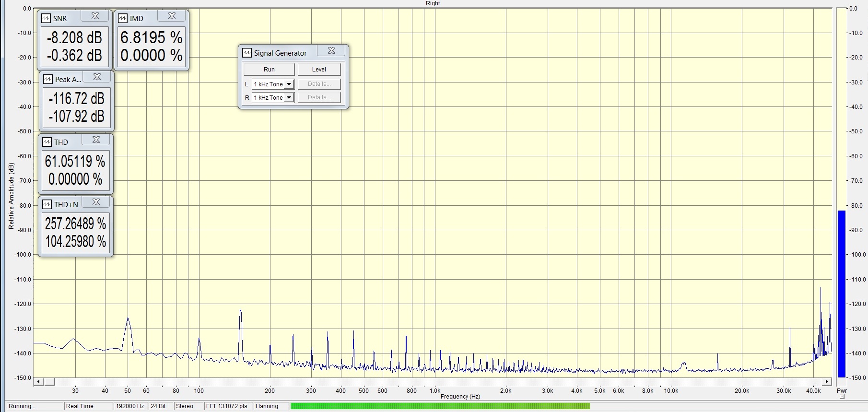Viewport: 868px width, 412px height.
Task: Close the IMD measurement window
Action: click(x=172, y=16)
